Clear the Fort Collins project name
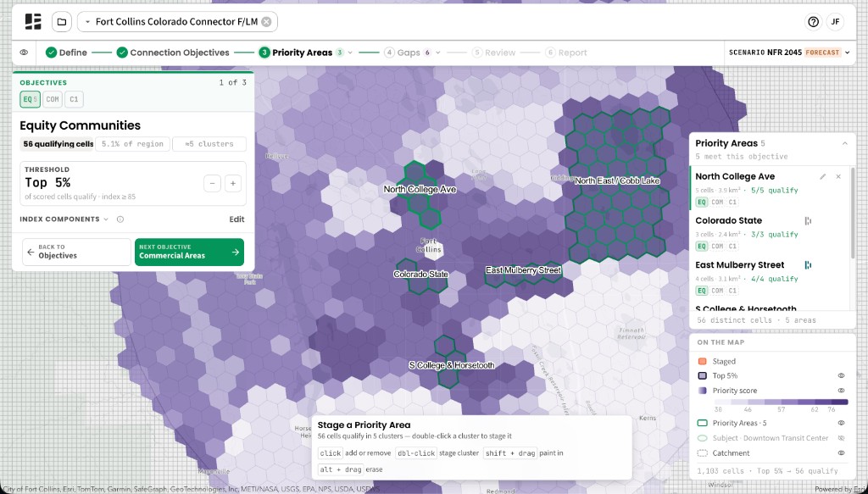Screen dimensions: 868x494 click(266, 21)
